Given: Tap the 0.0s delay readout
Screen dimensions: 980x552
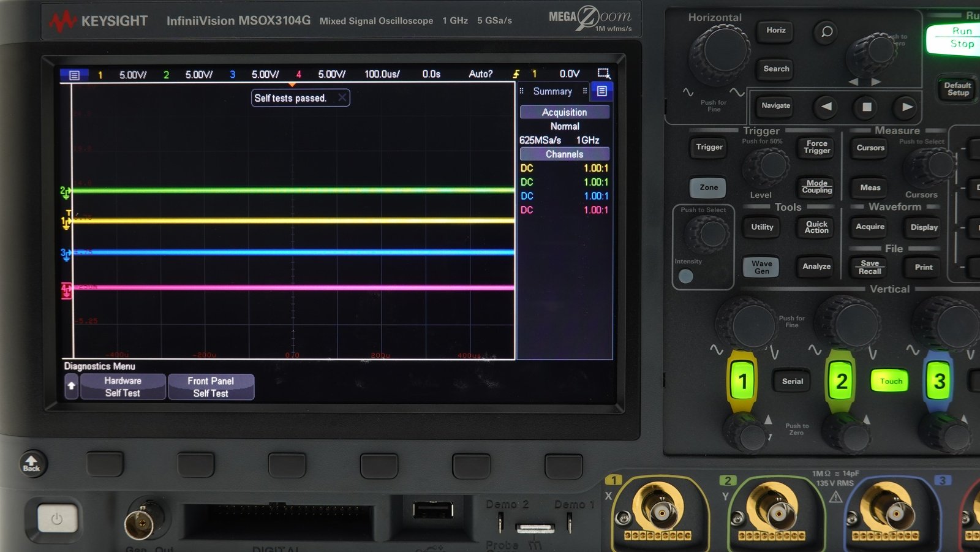Looking at the screenshot, I should click(431, 74).
